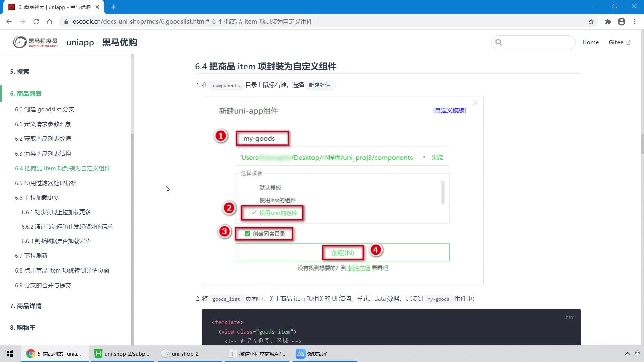
Task: Close the 6. 商品列表 browser tab
Action: [97, 7]
